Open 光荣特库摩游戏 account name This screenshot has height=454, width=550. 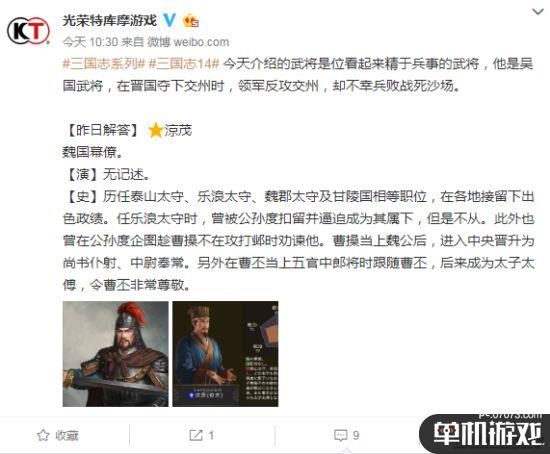109,20
